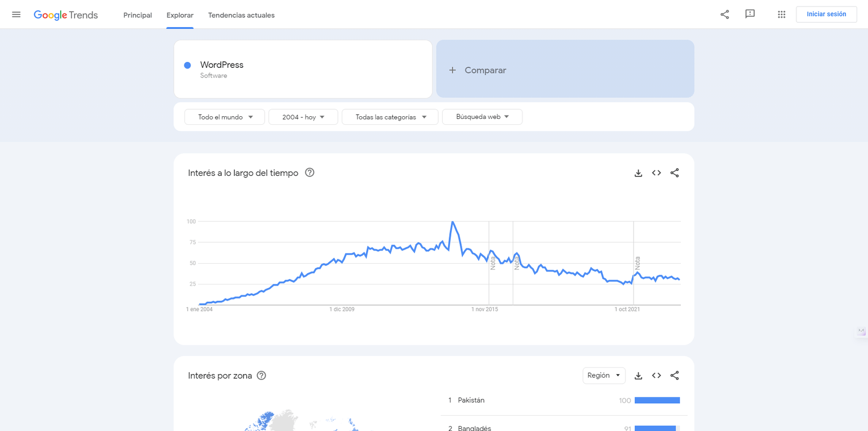This screenshot has height=431, width=868.
Task: Open help for Interés por zona
Action: [x=261, y=376]
